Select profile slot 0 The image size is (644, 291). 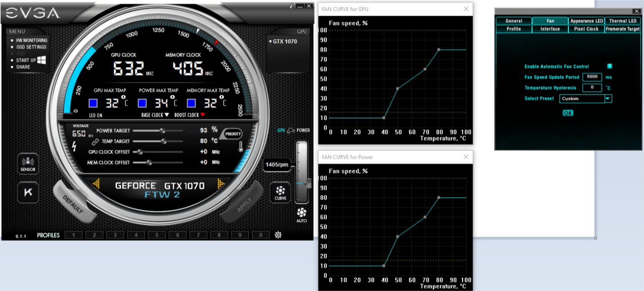tap(261, 235)
